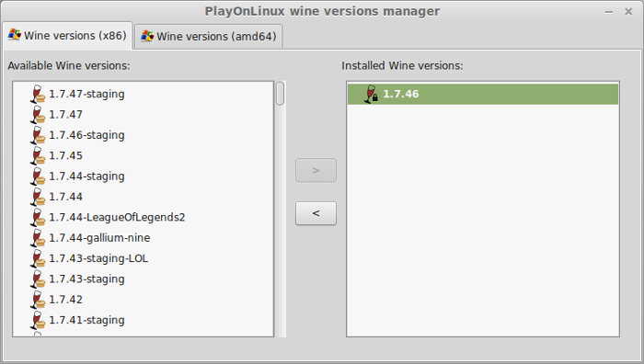This screenshot has width=644, height=364.
Task: Click the locked wine icon for installed 1.7.46
Action: [371, 94]
